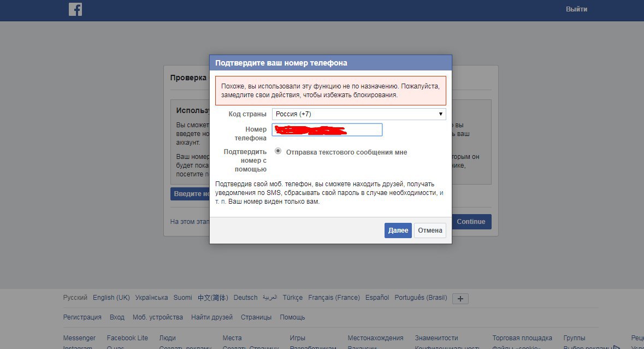Open the Регистрация footer link
Viewport: 644px width, 349px height.
coord(82,317)
